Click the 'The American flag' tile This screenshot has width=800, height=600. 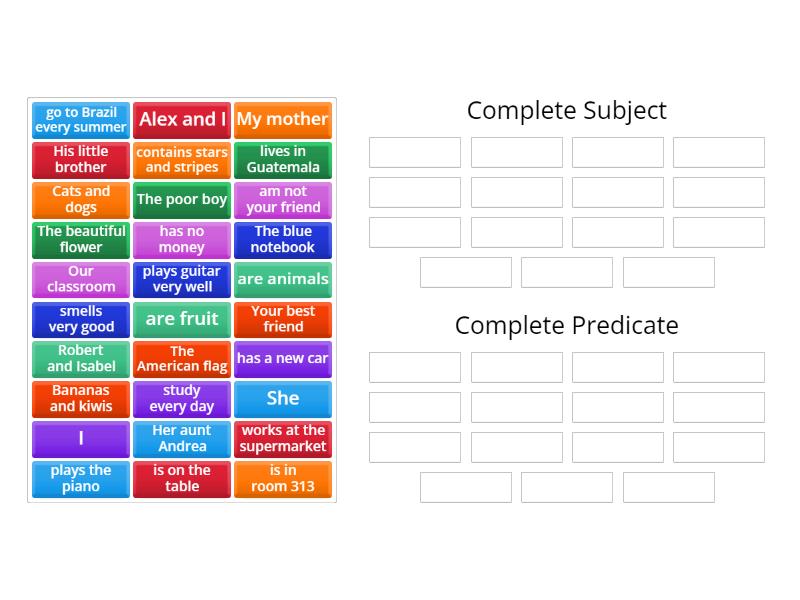pos(182,359)
